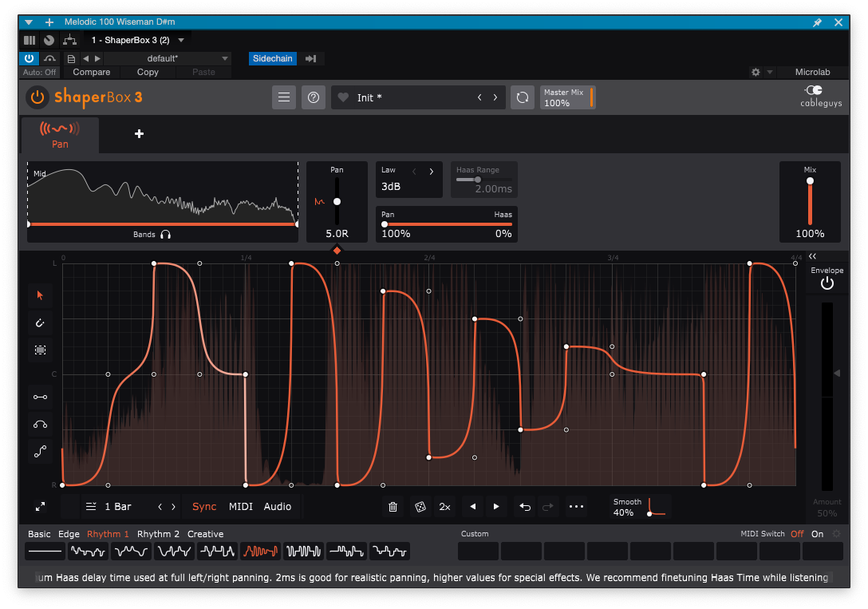This screenshot has height=609, width=868.
Task: Go to next preset arrow
Action: (495, 97)
